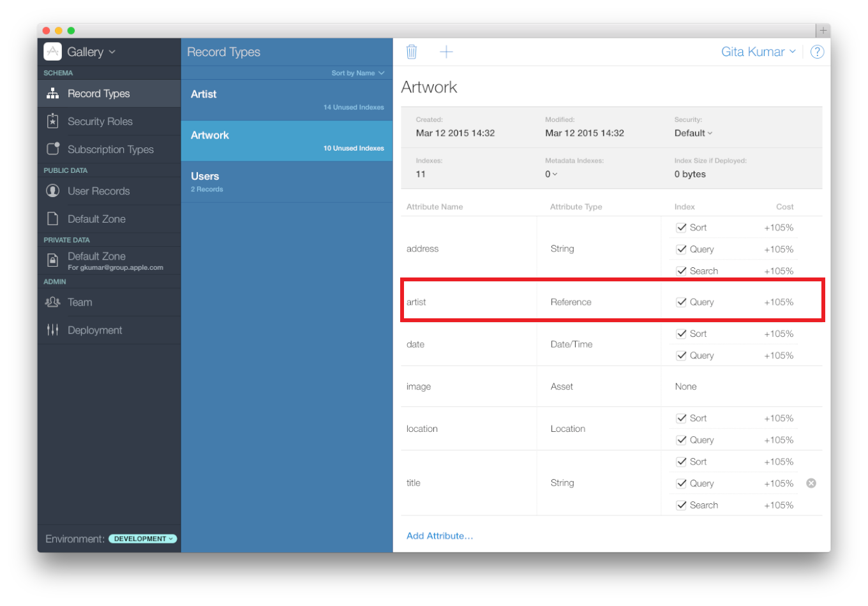Click the Subscription Types sidebar icon

point(53,149)
